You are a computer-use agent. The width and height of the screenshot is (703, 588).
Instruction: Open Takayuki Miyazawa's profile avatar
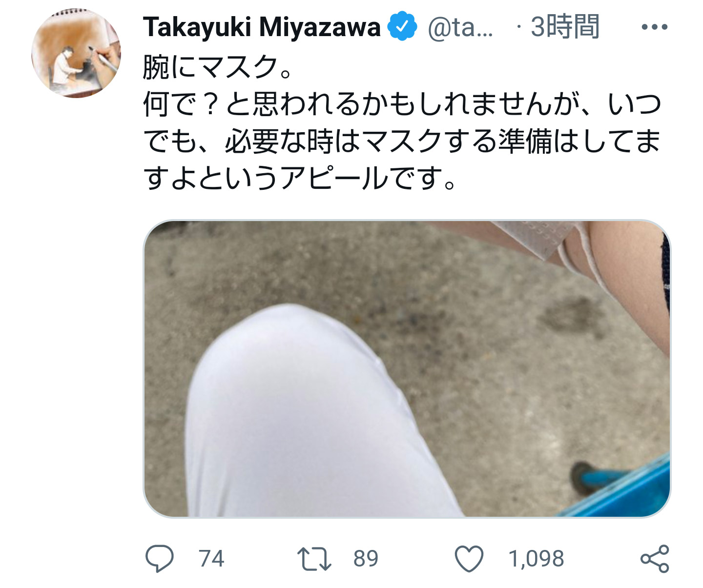point(76,53)
